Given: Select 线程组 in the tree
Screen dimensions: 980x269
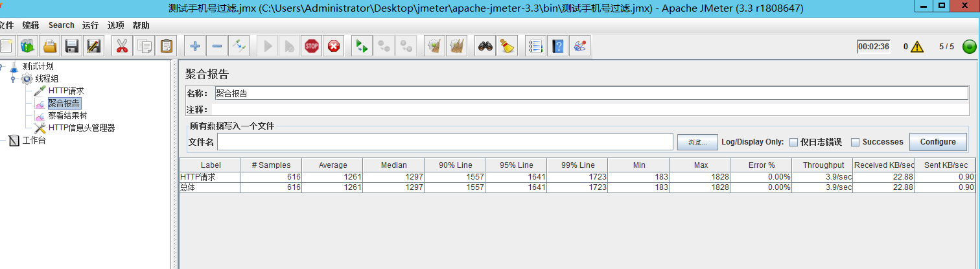Looking at the screenshot, I should pyautogui.click(x=47, y=78).
